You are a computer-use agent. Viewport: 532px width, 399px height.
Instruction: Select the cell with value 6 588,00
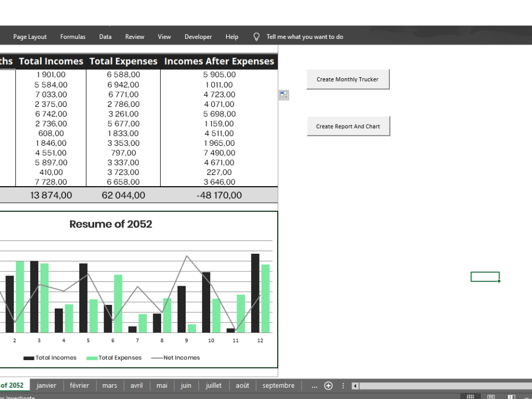click(123, 74)
